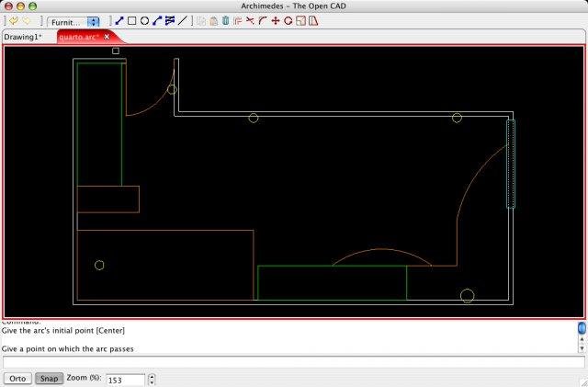
Task: Toggle the Orto mode button
Action: (x=17, y=379)
